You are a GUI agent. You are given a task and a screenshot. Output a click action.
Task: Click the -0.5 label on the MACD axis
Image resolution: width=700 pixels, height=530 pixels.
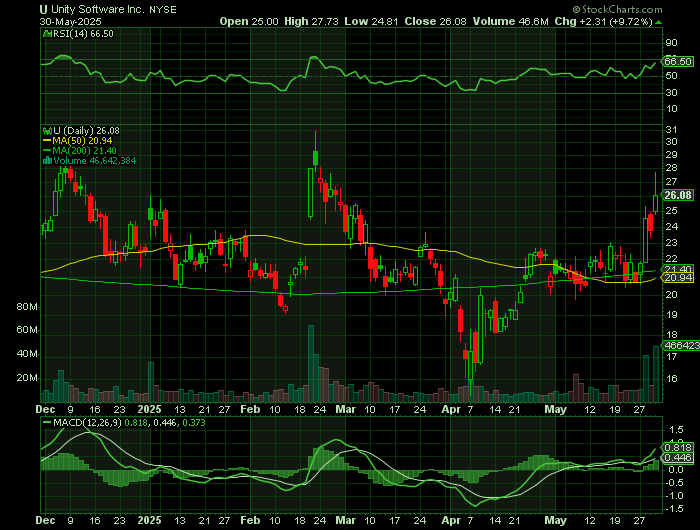click(x=674, y=483)
